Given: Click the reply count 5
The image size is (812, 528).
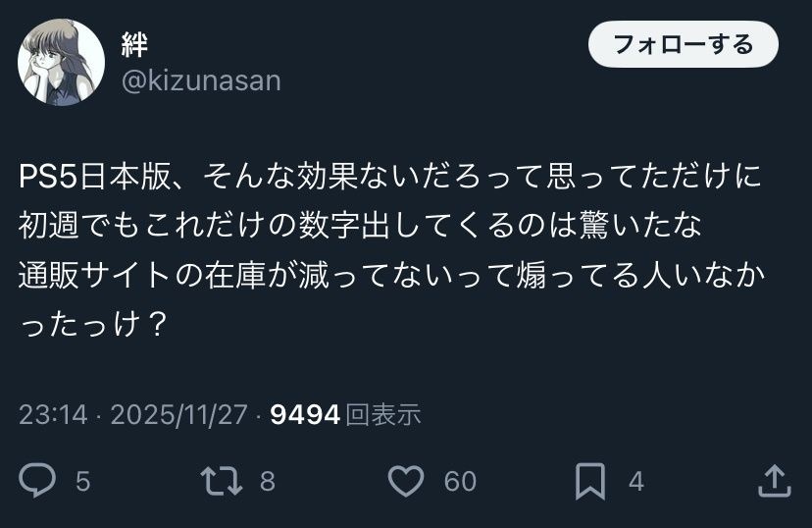Looking at the screenshot, I should coord(82,481).
